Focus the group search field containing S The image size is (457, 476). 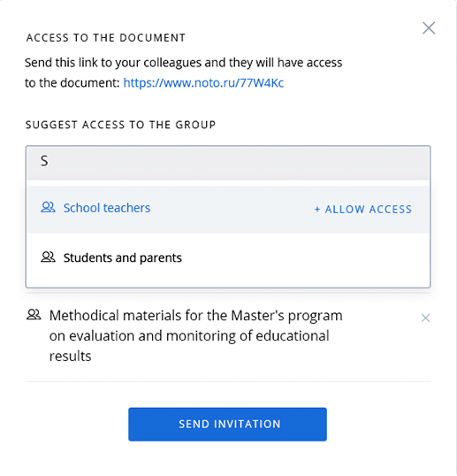click(x=228, y=163)
